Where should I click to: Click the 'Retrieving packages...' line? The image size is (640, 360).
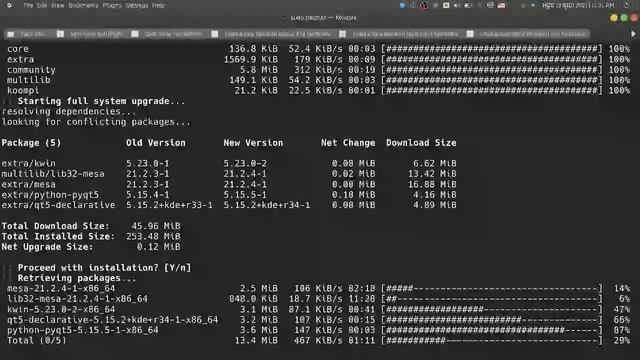click(77, 278)
